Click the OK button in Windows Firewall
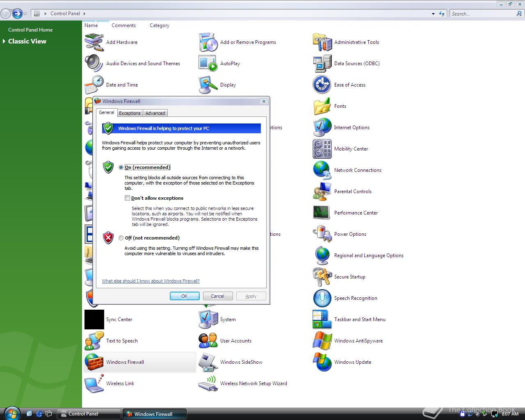Screen dimensions: 525x420 coord(185,296)
